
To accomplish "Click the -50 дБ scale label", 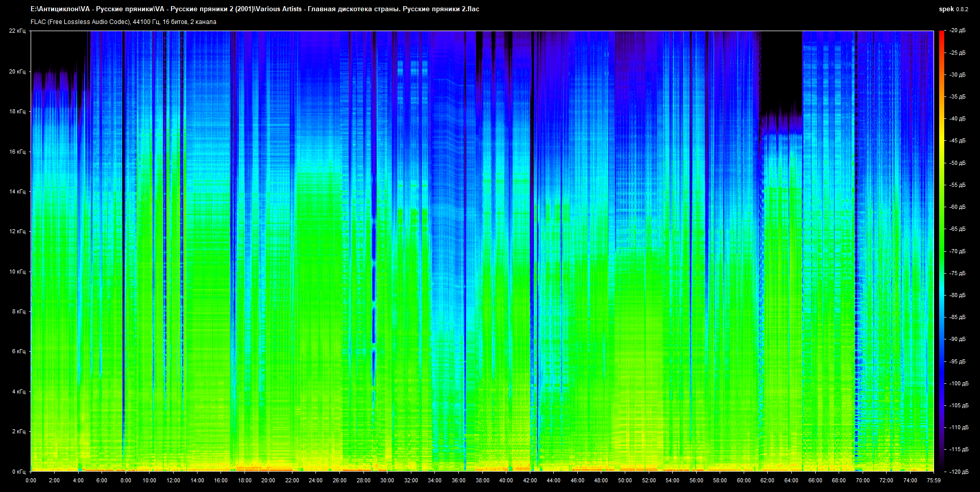I will 958,163.
